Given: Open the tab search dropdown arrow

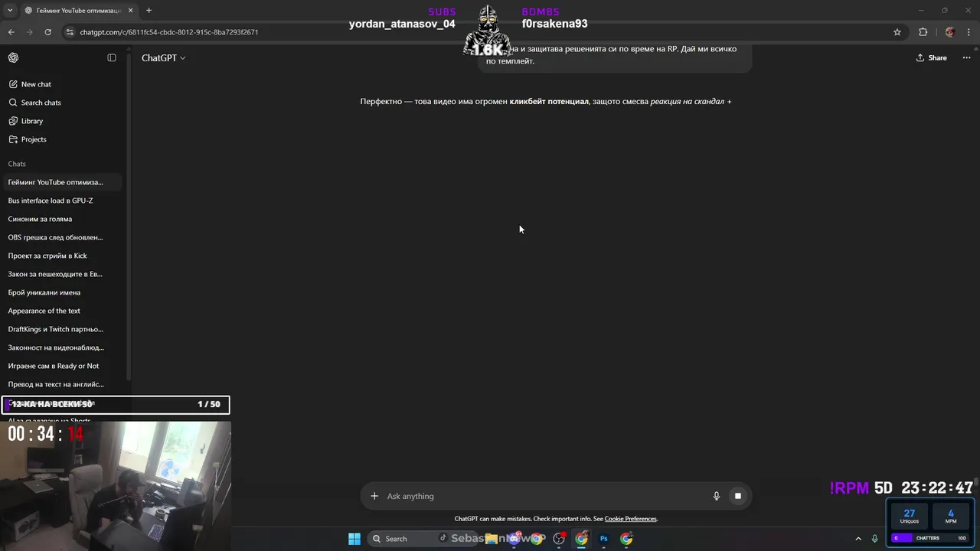Looking at the screenshot, I should point(11,11).
